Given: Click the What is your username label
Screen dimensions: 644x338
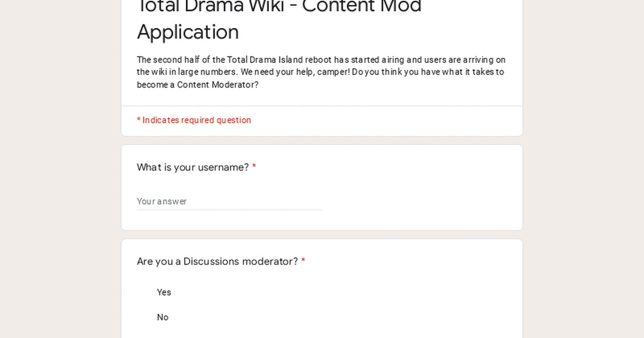Looking at the screenshot, I should click(192, 167).
